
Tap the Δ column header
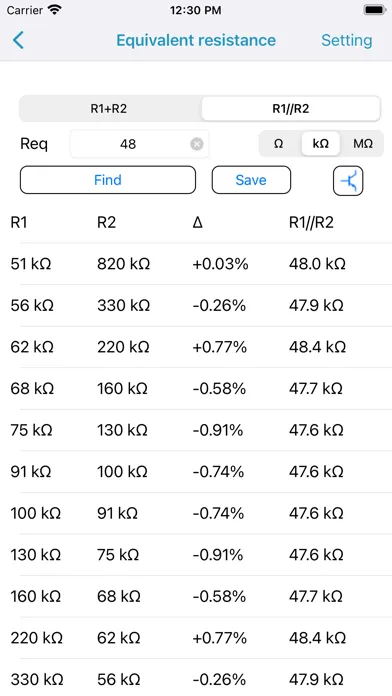tap(198, 222)
